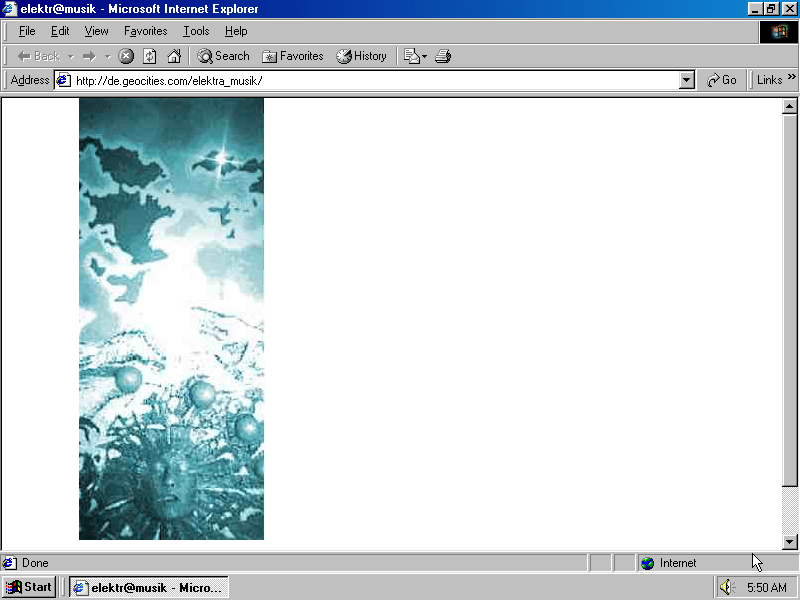Click the Stop loading icon
The width and height of the screenshot is (800, 600).
click(x=126, y=56)
